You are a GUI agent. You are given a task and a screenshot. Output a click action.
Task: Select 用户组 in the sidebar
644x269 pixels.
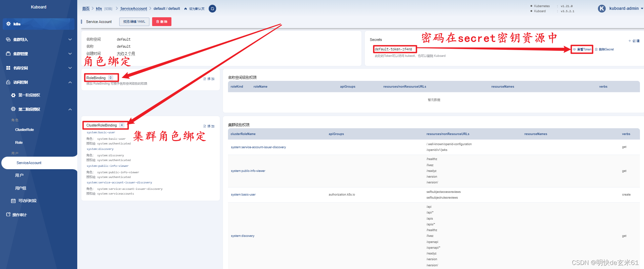(21, 188)
